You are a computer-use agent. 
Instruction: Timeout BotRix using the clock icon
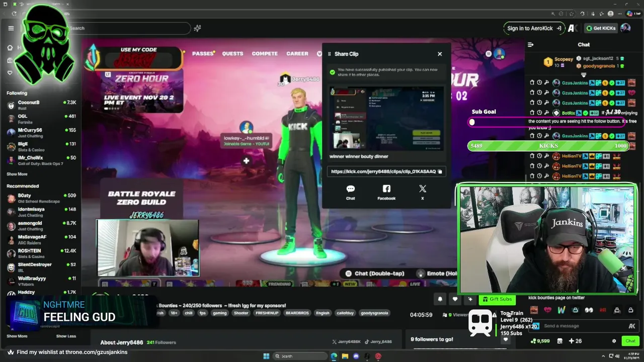point(539,113)
